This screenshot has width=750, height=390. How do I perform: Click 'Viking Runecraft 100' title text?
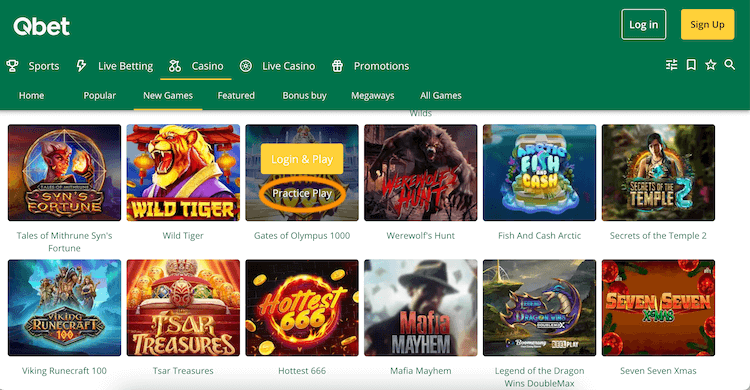(65, 370)
